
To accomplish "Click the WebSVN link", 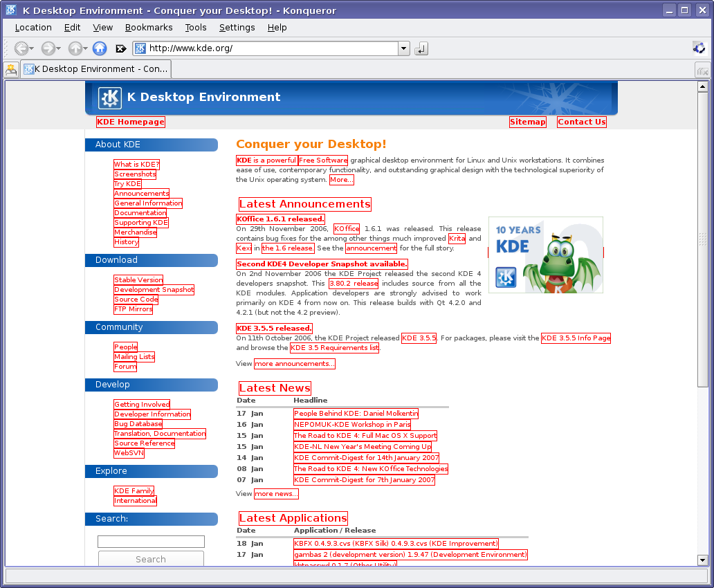I will 129,452.
